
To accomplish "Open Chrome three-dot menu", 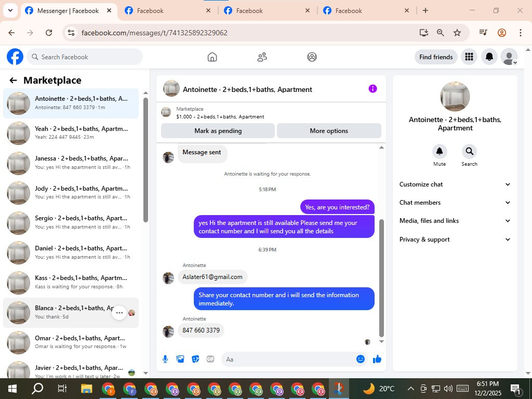I will 521,33.
